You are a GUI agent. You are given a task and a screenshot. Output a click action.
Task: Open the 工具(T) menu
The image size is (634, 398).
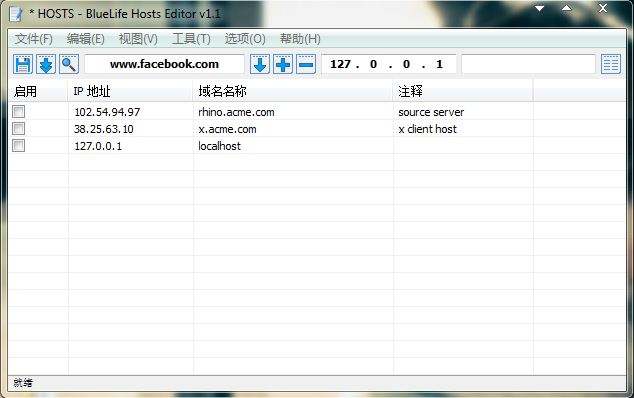tap(191, 39)
